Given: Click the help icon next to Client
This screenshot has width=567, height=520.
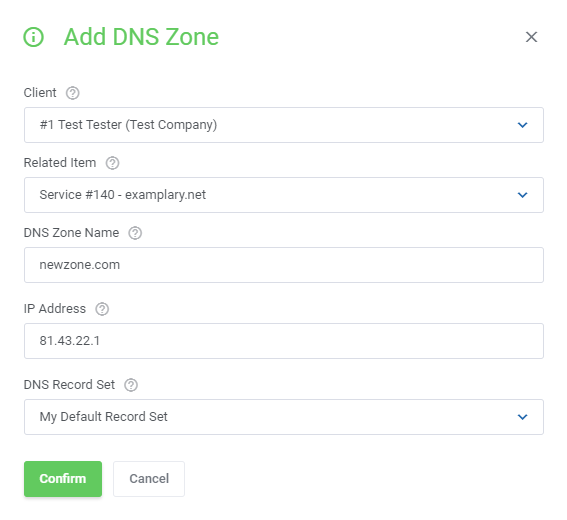Looking at the screenshot, I should click(72, 93).
